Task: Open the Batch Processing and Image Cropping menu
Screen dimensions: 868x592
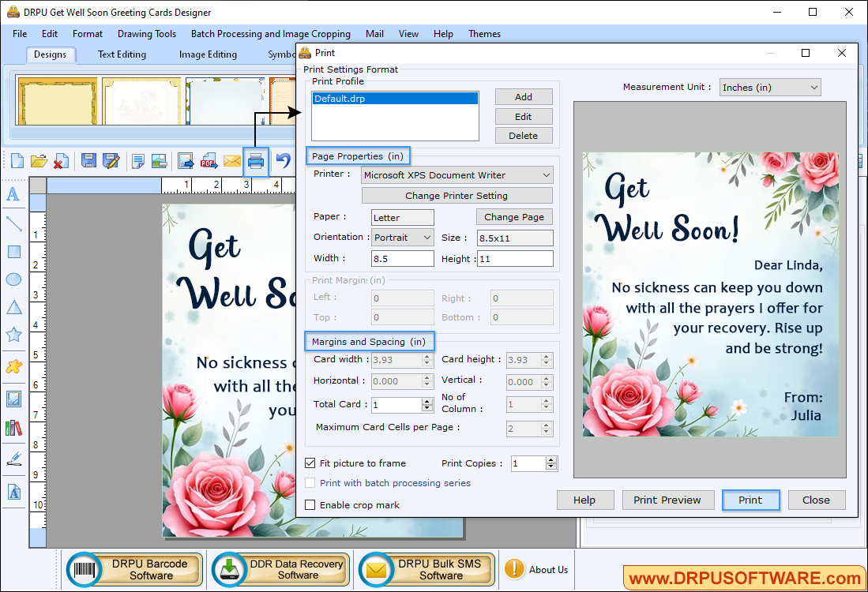Action: tap(270, 34)
